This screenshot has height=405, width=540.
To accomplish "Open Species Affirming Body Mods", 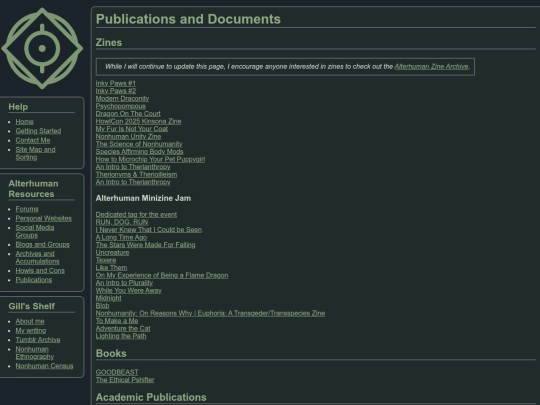I will pyautogui.click(x=139, y=152).
